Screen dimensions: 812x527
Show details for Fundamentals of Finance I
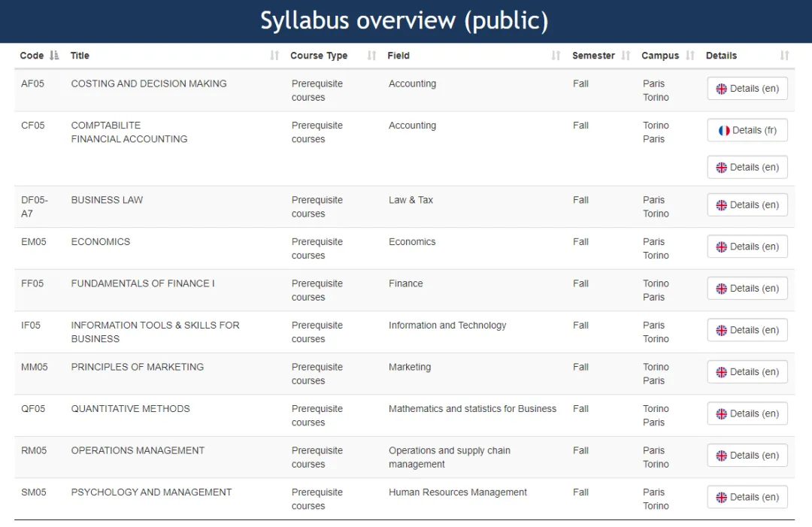pos(747,289)
